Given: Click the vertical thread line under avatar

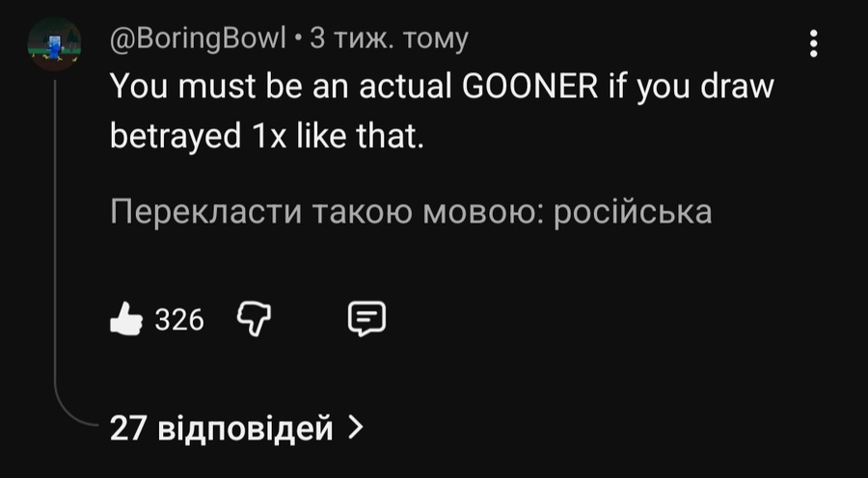Looking at the screenshot, I should 56,241.
